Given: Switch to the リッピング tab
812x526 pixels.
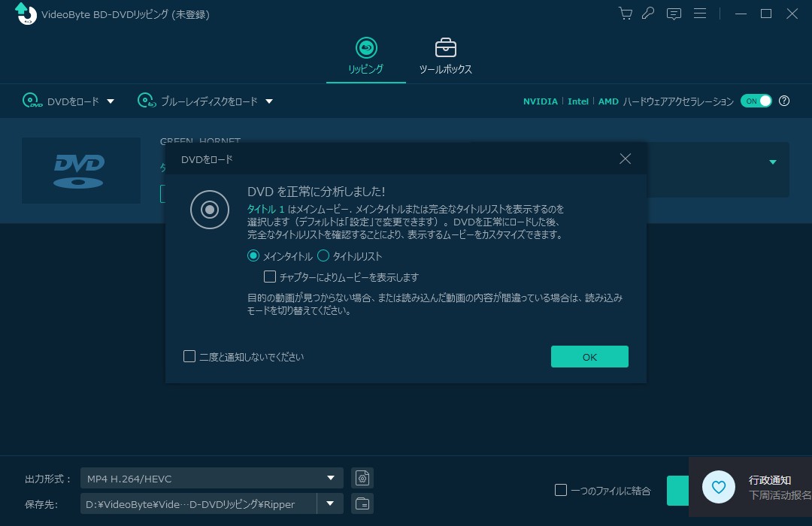Looking at the screenshot, I should pyautogui.click(x=365, y=57).
